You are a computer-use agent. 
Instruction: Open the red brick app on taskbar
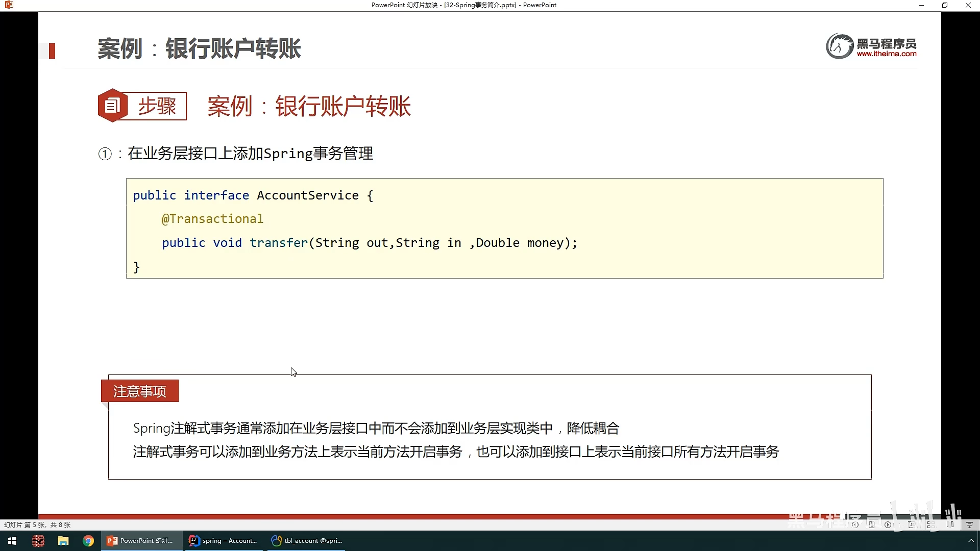(38, 541)
